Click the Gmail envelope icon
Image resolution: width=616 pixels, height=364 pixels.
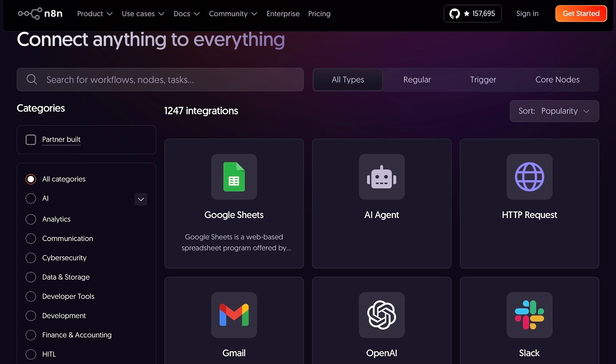[234, 315]
